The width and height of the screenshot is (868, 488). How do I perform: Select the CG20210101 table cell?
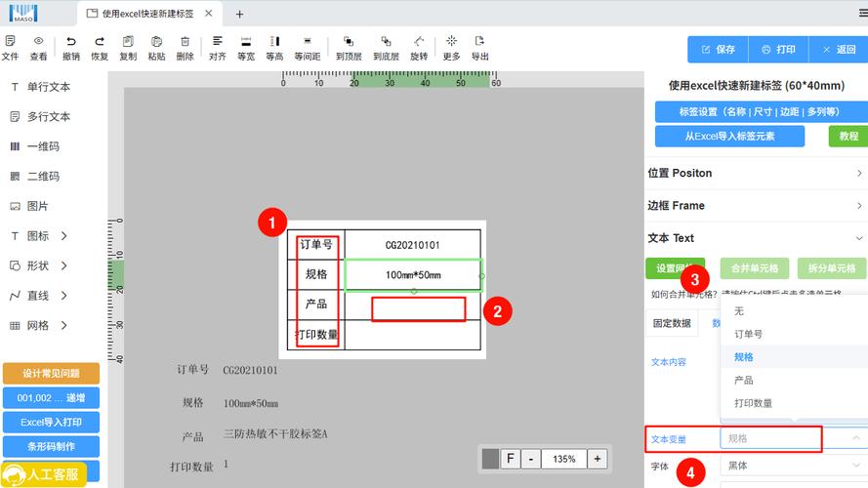click(x=412, y=245)
